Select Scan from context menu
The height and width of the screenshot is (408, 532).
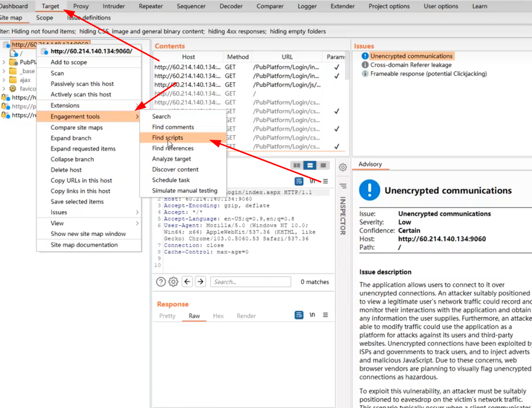tap(89, 73)
